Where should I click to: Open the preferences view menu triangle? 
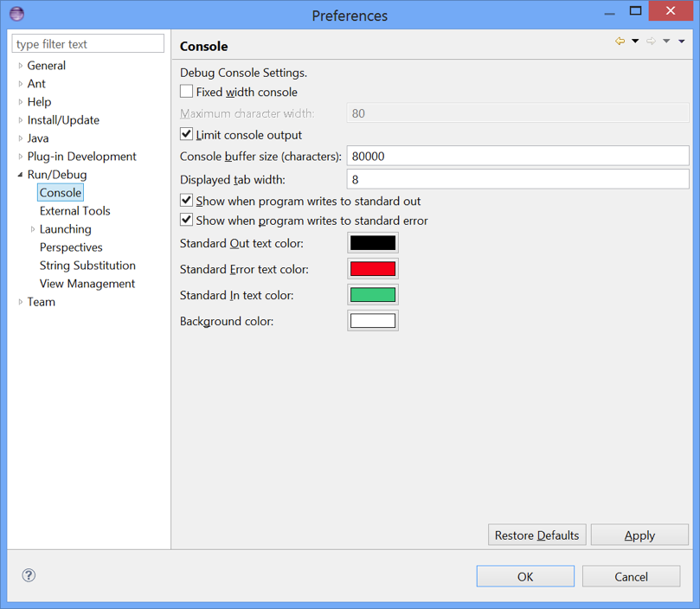pyautogui.click(x=681, y=41)
